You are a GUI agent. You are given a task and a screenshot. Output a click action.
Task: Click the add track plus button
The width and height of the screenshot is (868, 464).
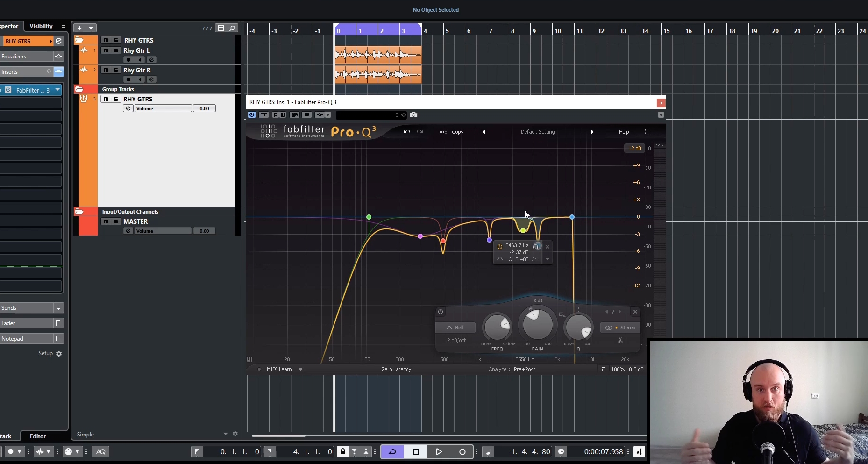[79, 28]
